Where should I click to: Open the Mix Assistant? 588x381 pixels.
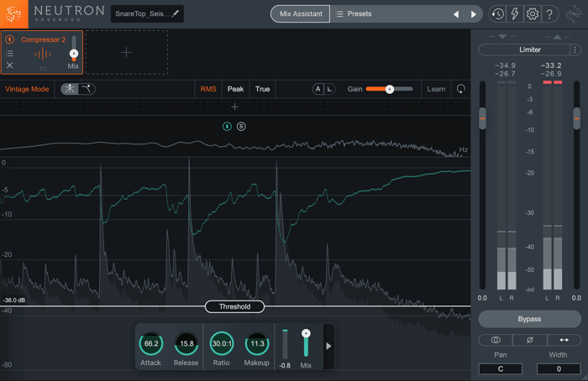(x=301, y=14)
